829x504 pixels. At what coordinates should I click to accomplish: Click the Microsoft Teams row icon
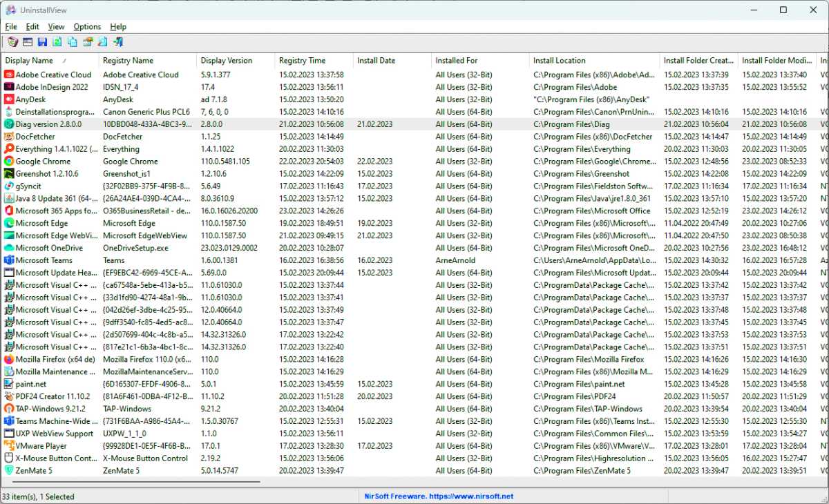pyautogui.click(x=9, y=260)
